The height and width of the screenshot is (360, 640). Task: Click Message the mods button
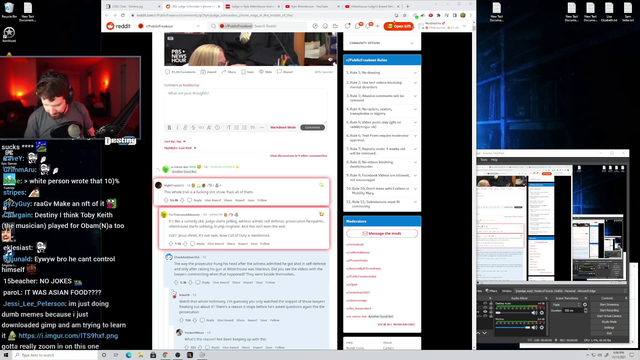click(382, 233)
